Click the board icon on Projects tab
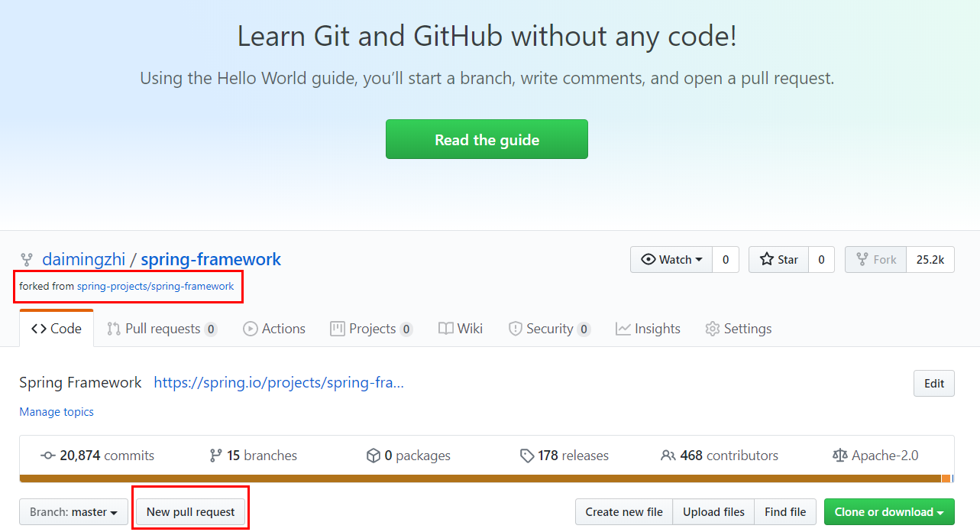 [x=338, y=329]
